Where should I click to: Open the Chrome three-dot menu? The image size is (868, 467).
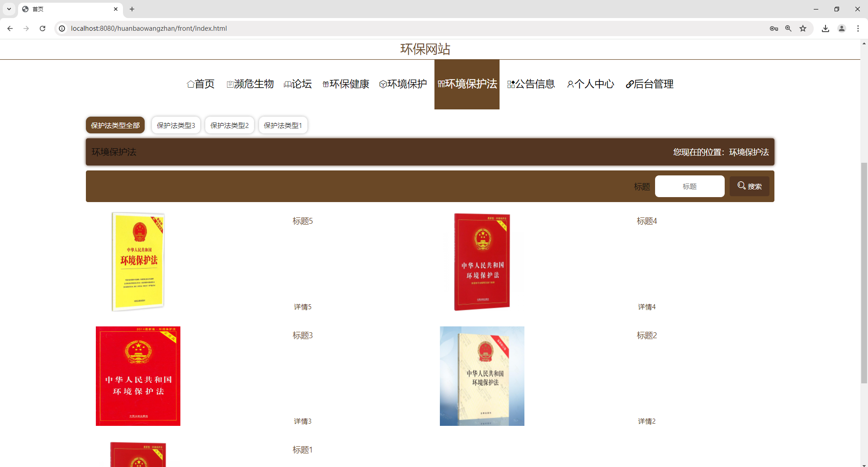pyautogui.click(x=859, y=28)
